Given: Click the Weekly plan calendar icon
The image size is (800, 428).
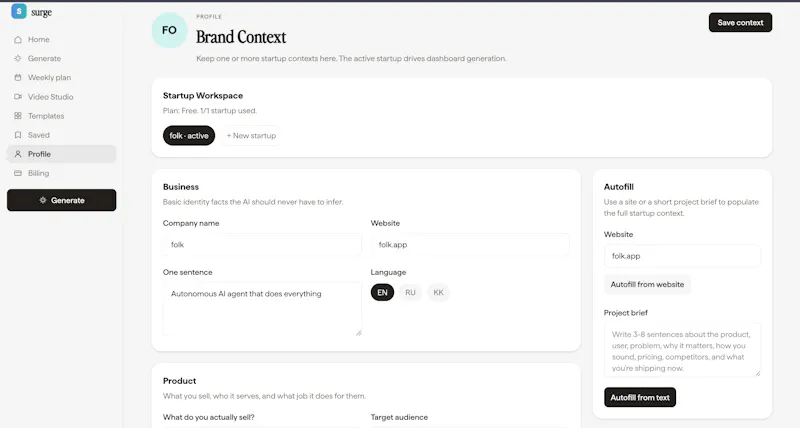Looking at the screenshot, I should (18, 78).
